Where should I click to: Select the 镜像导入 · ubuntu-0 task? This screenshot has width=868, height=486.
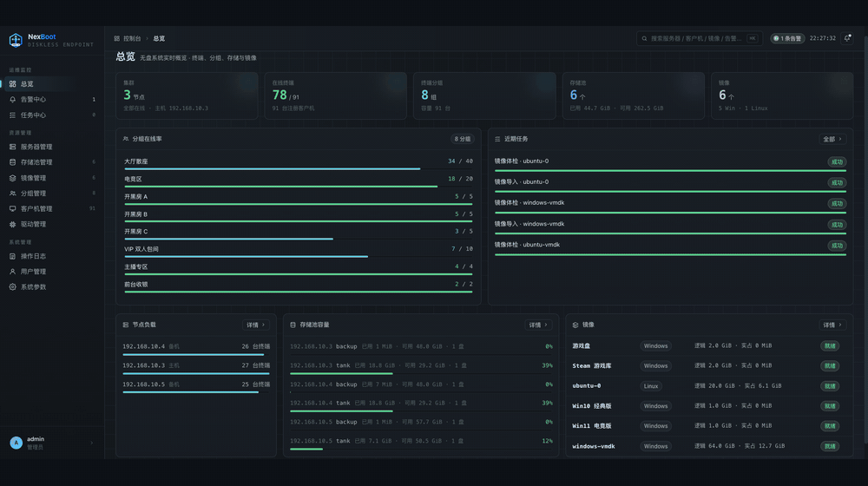(670, 184)
